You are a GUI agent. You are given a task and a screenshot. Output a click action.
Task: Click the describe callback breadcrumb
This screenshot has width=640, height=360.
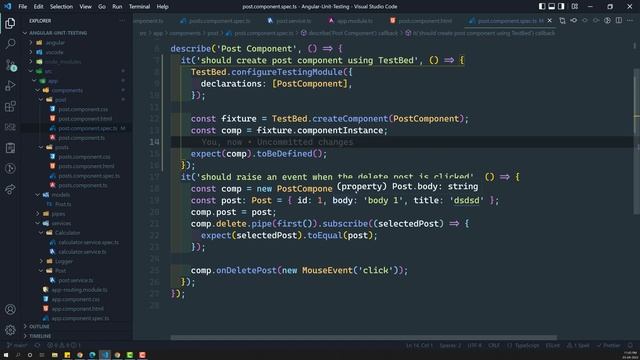click(x=349, y=33)
